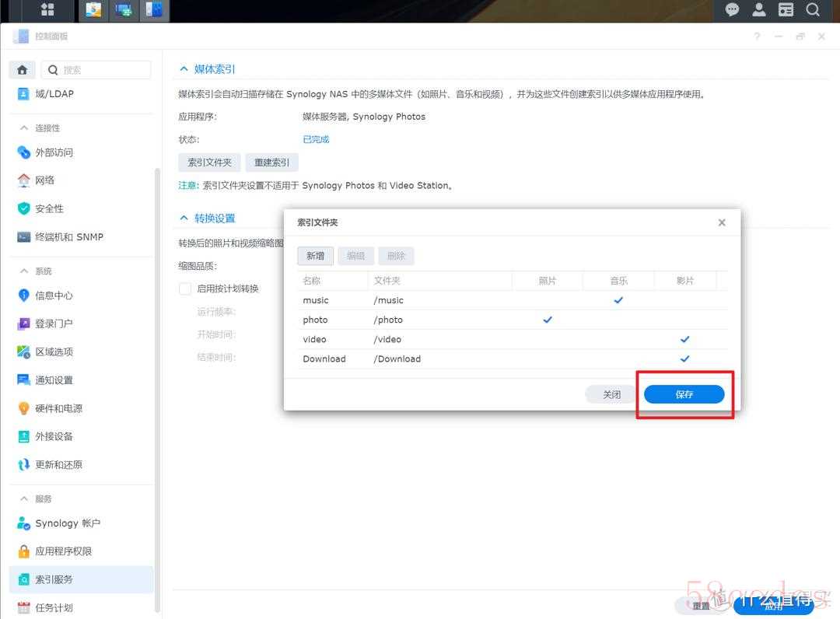Click the 音乐 column header

[618, 281]
